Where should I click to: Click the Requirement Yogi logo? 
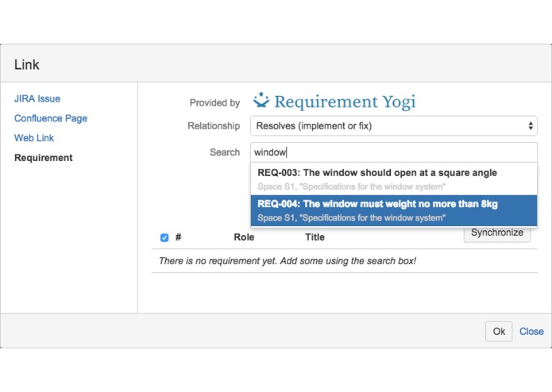[x=334, y=102]
